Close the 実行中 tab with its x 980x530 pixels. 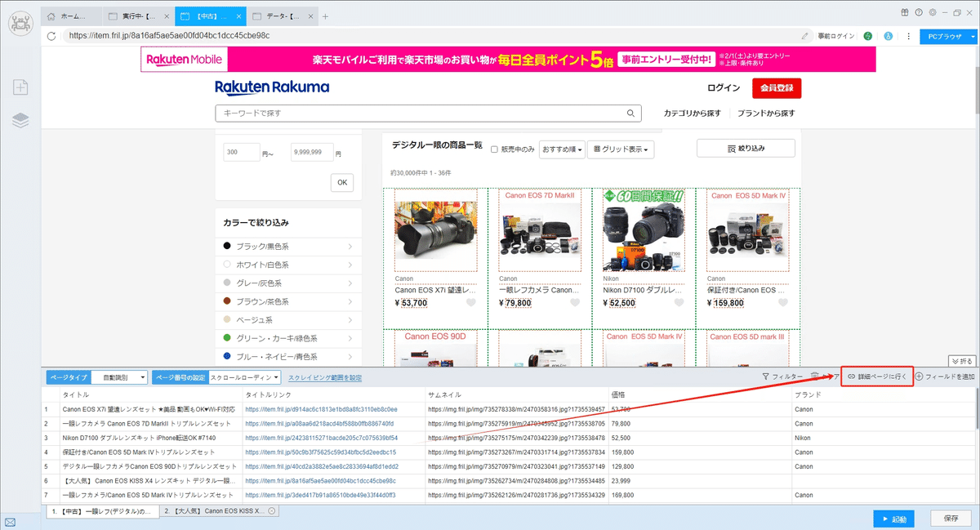(x=167, y=16)
